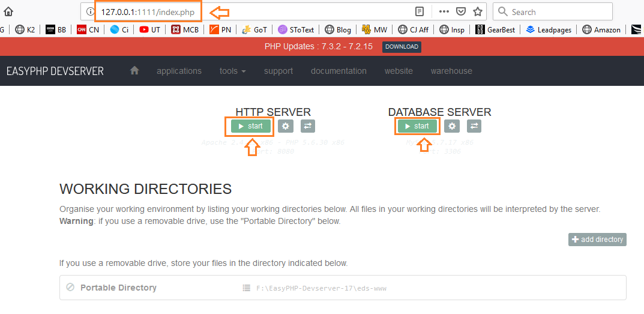Open the warehouse menu item
Viewport: 644px width, 314px height.
point(451,71)
